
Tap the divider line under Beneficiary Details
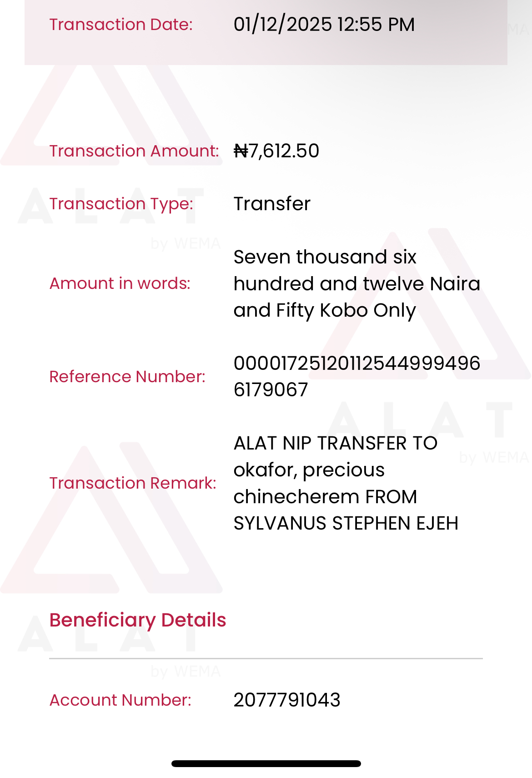point(266,658)
